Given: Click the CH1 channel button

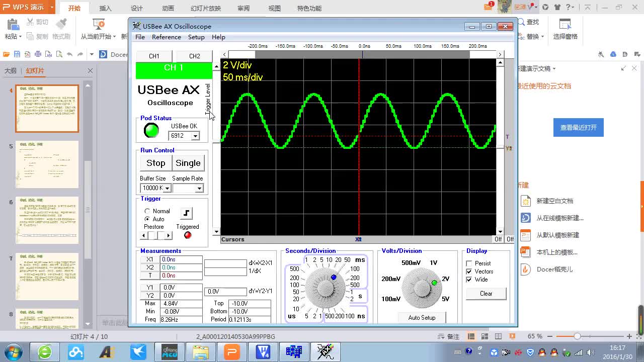Looking at the screenshot, I should tap(154, 56).
